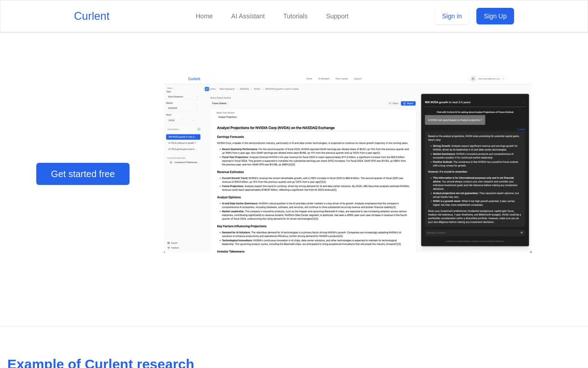Screen dimensions: 588x368
Task: Click the Get started free button
Action: pos(83,173)
